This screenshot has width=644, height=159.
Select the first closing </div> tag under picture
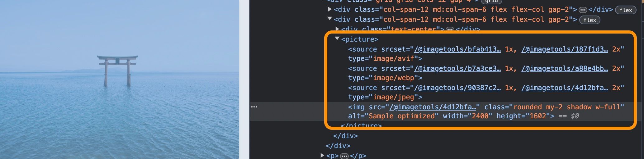coord(345,136)
